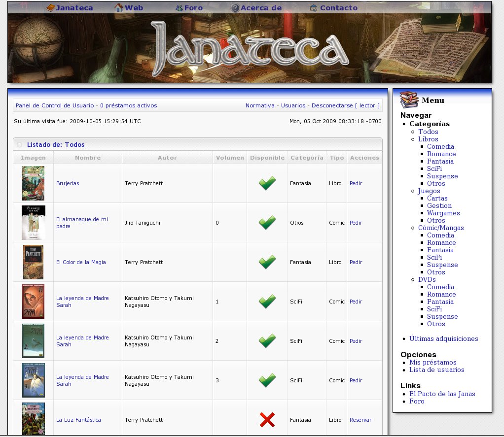This screenshot has height=437, width=504.
Task: Open Wargames under Juegos in sidebar
Action: click(x=443, y=213)
